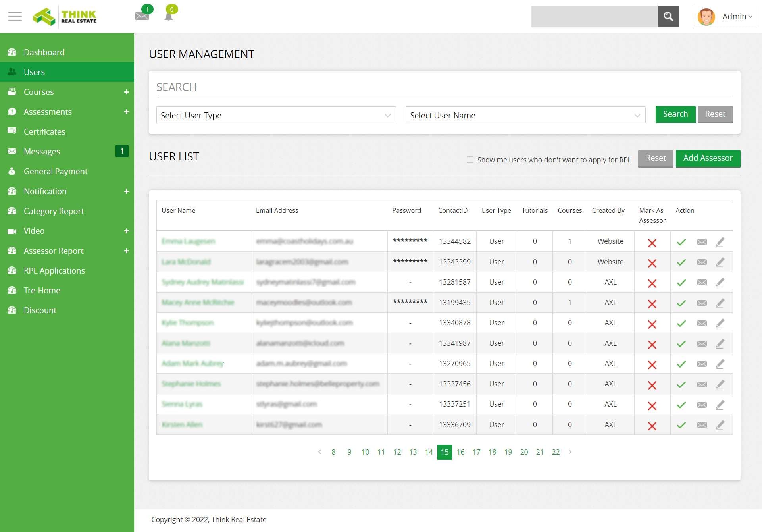Screen dimensions: 762x532
Task: Click red X for contact 13344582
Action: pyautogui.click(x=652, y=243)
